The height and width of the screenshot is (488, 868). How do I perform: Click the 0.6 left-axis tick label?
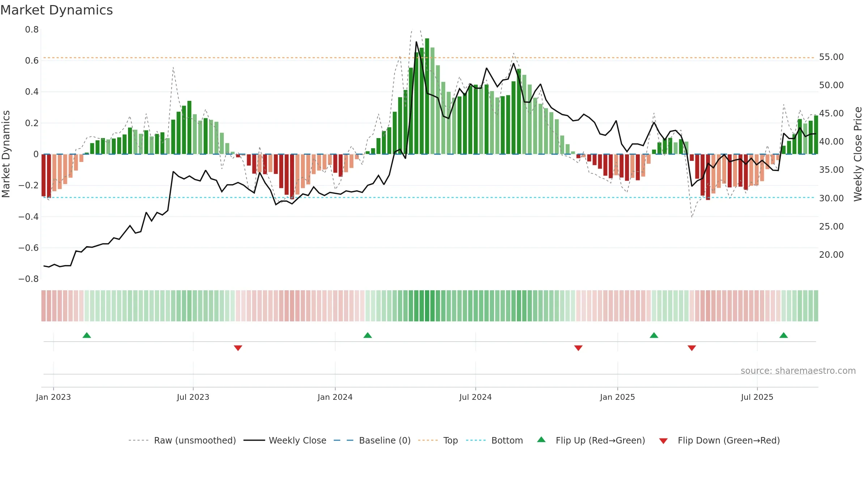pyautogui.click(x=32, y=61)
